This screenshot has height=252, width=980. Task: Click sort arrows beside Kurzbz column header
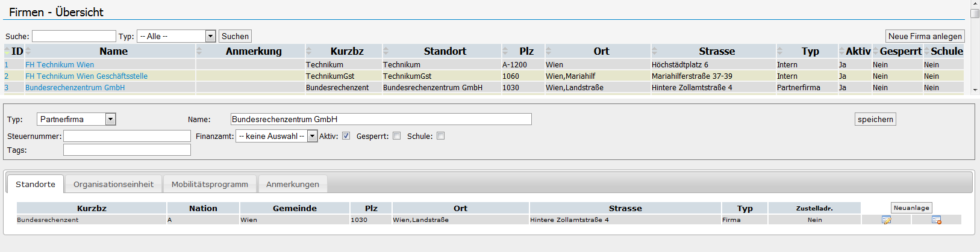(309, 51)
